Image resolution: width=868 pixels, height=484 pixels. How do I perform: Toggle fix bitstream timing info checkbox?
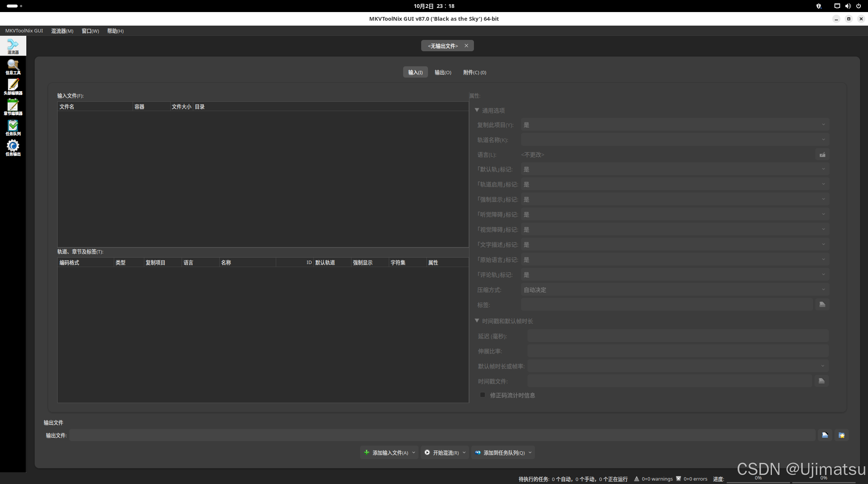483,395
